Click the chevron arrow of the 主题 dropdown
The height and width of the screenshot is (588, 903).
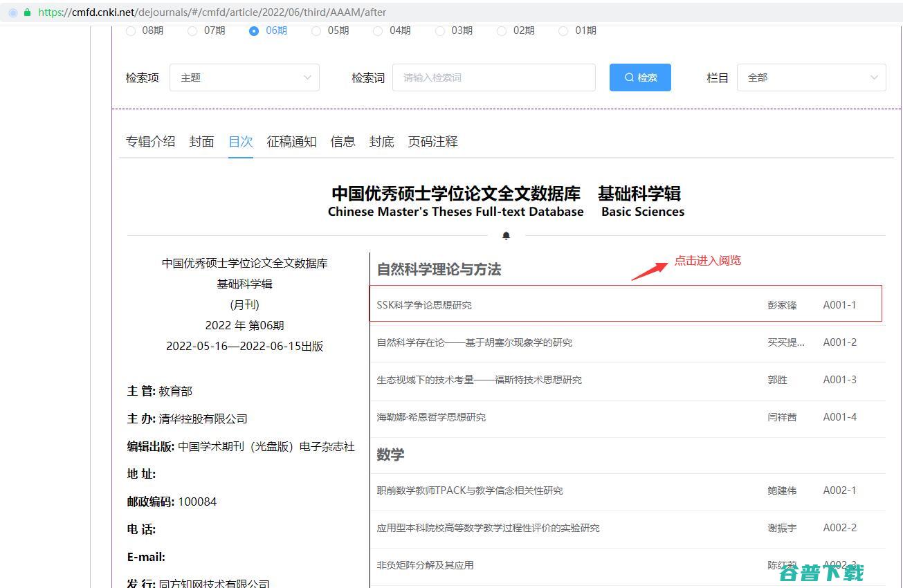coord(307,77)
